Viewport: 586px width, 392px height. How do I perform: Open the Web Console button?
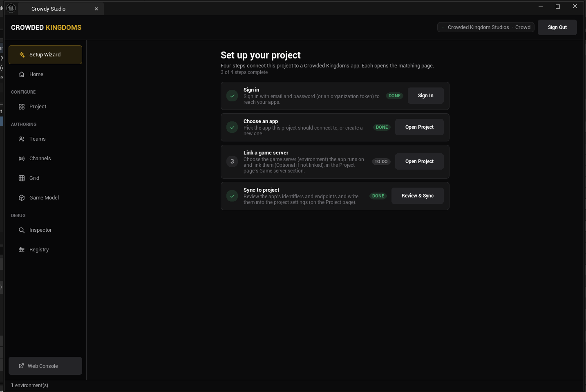coord(45,366)
